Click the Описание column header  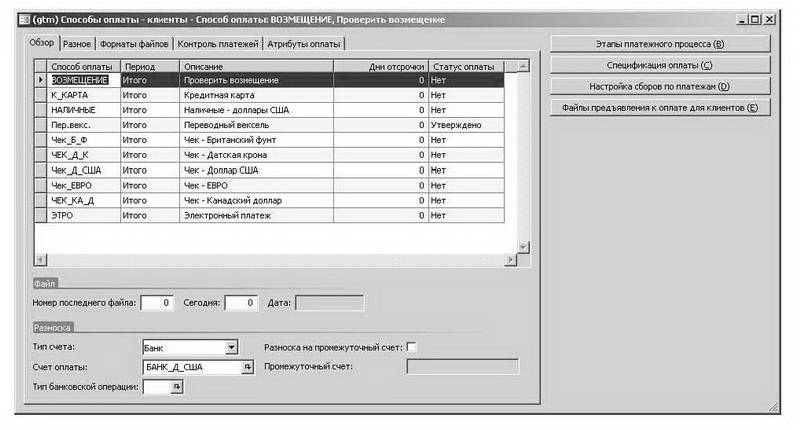257,66
